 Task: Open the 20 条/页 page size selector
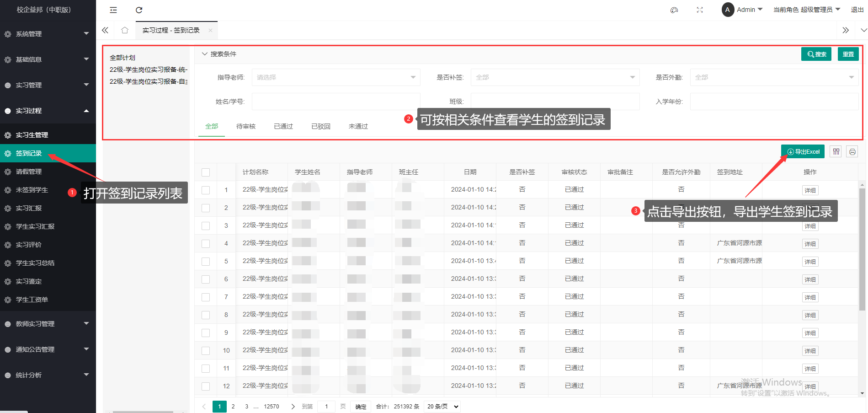[442, 407]
